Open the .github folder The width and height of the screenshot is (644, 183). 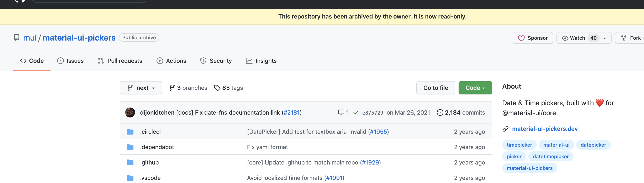(x=149, y=162)
